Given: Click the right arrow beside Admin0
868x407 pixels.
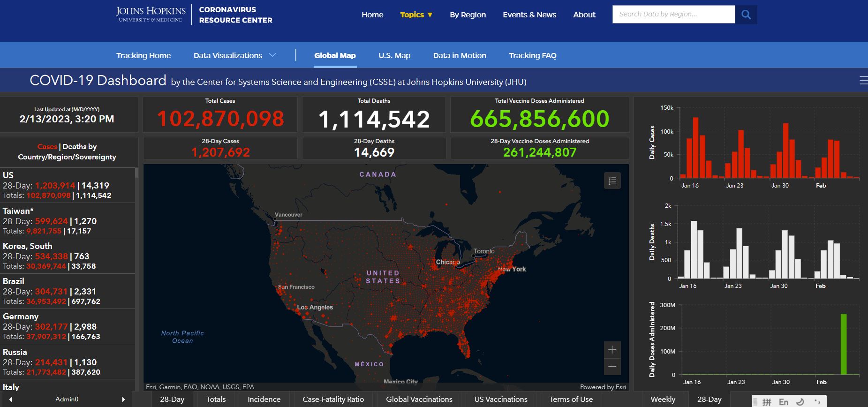Looking at the screenshot, I should click(x=123, y=399).
